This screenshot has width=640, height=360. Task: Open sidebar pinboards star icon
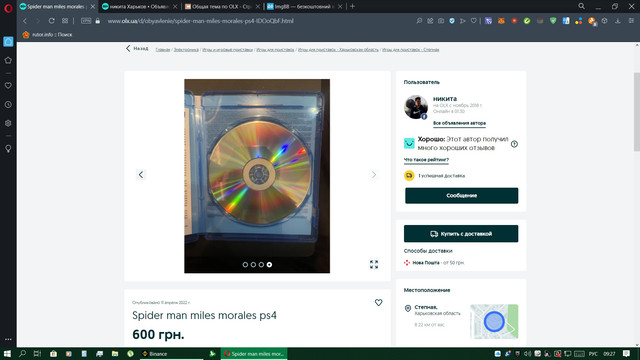(8, 60)
